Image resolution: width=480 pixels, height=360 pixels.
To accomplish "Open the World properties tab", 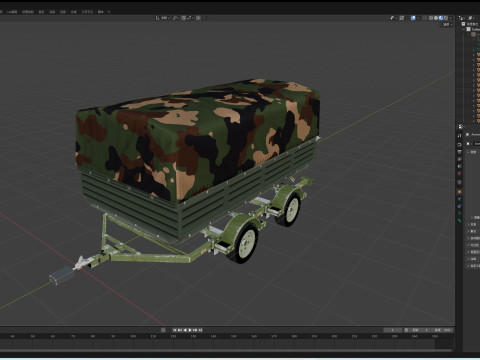I will (x=459, y=173).
